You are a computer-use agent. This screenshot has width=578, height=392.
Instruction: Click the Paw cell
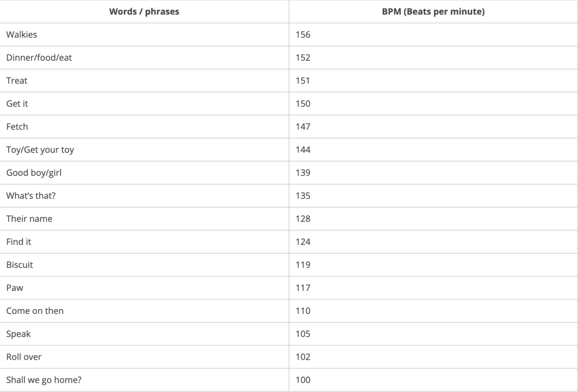point(14,288)
